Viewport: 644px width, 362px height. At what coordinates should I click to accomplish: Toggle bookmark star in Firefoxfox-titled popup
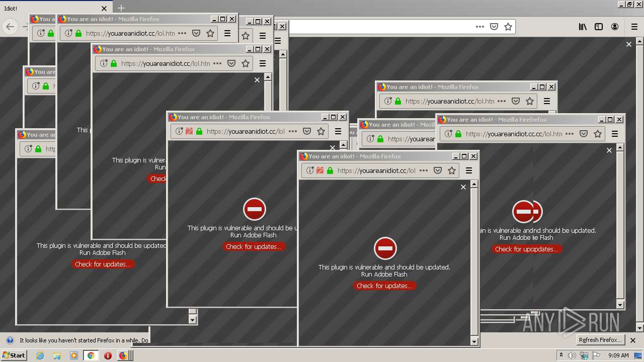[x=598, y=134]
